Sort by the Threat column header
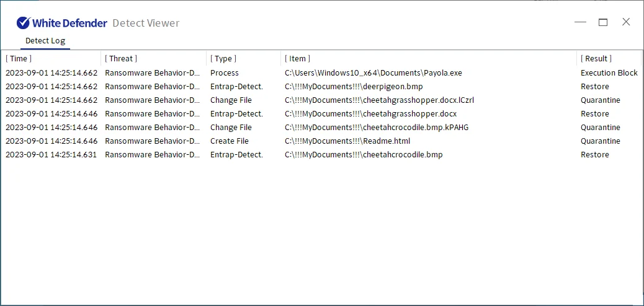Viewport: 644px width, 306px height. [x=121, y=58]
